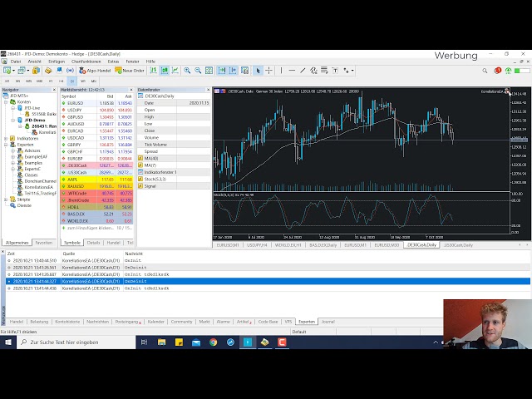Collapse the Experten tree node
This screenshot has width=532, height=399.
pyautogui.click(x=6, y=145)
